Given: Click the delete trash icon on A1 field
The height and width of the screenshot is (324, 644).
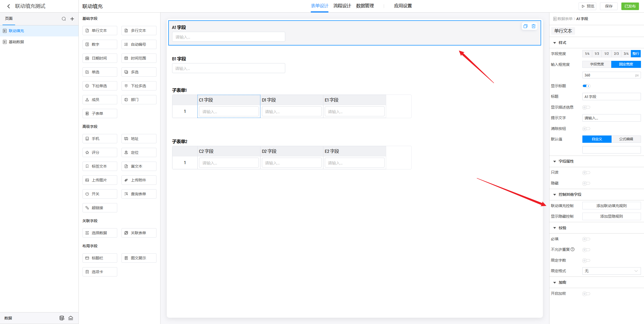Looking at the screenshot, I should [533, 26].
